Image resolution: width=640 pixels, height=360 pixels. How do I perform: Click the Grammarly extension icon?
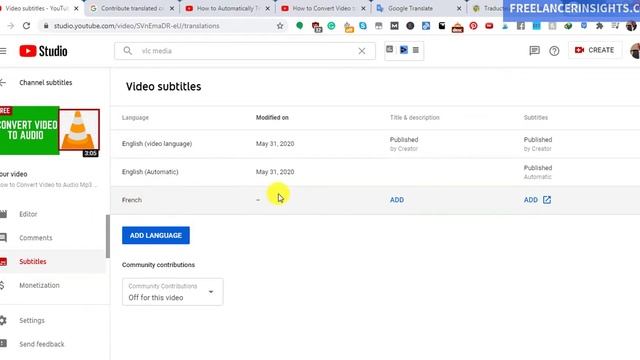331,26
